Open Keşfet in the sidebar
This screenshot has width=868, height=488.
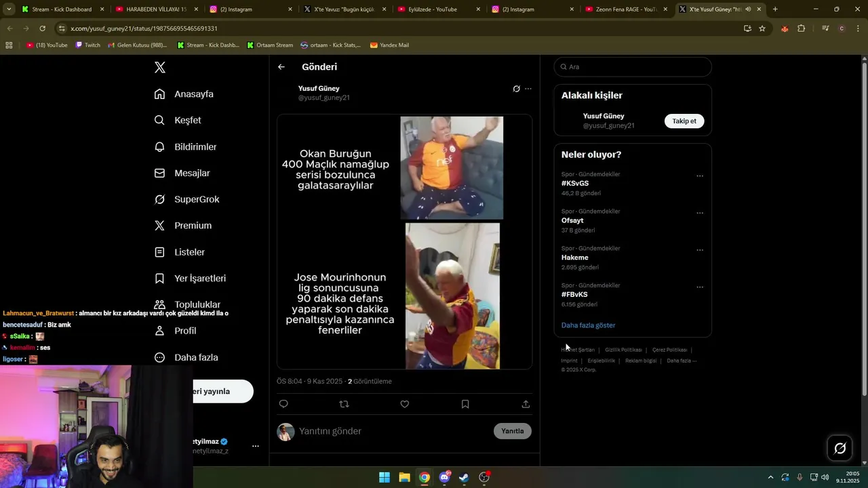pyautogui.click(x=178, y=120)
